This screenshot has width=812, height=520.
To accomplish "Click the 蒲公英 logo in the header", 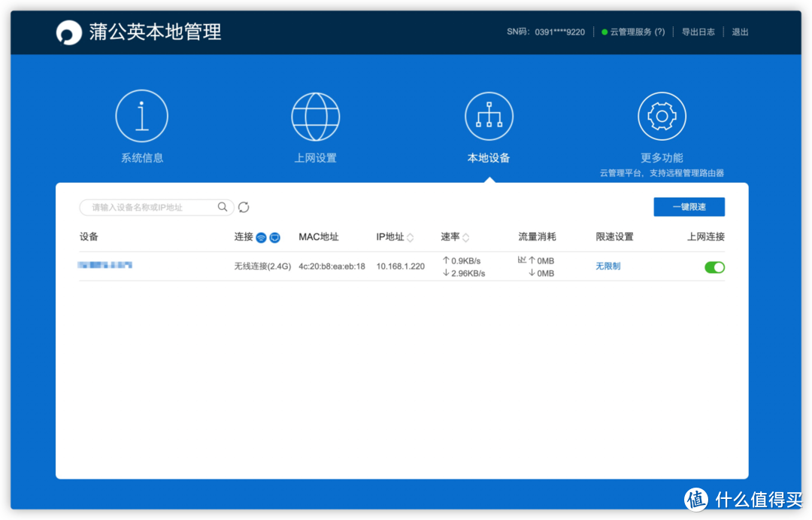I will (68, 32).
